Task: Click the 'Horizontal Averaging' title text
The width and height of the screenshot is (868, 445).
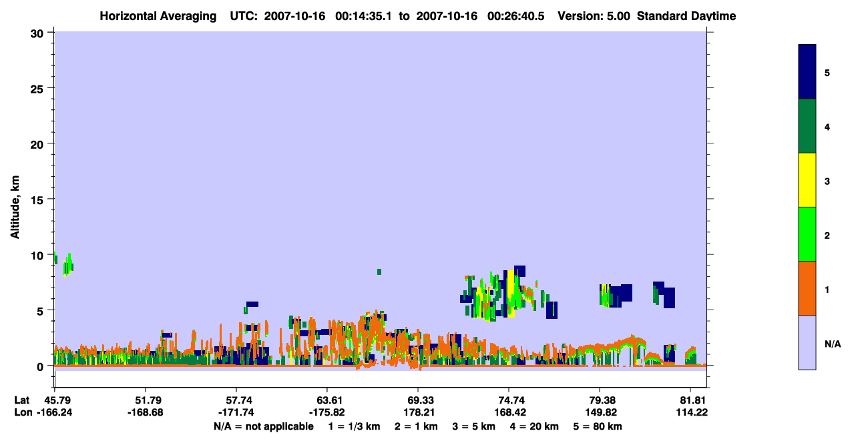Action: pyautogui.click(x=158, y=16)
